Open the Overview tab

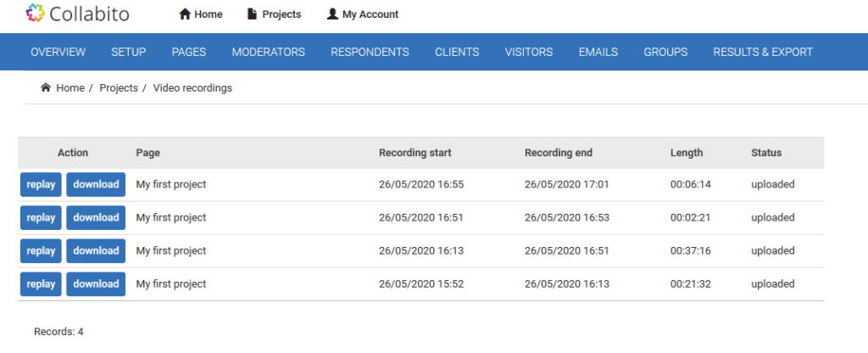pyautogui.click(x=58, y=52)
